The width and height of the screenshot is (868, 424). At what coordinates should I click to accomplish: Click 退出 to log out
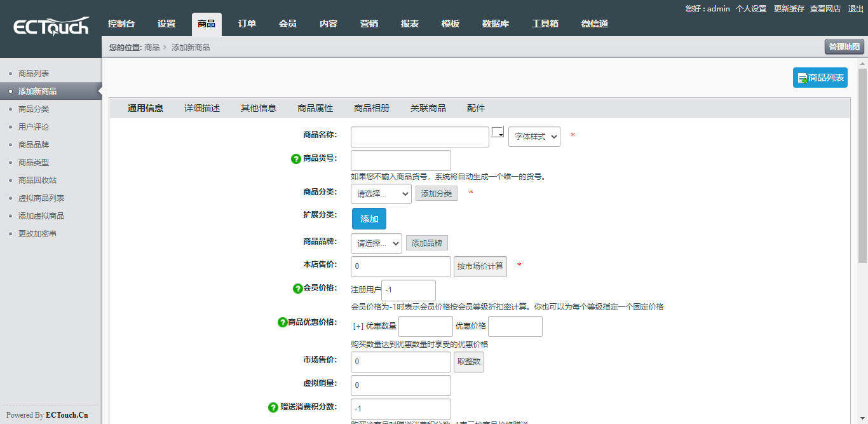click(856, 9)
